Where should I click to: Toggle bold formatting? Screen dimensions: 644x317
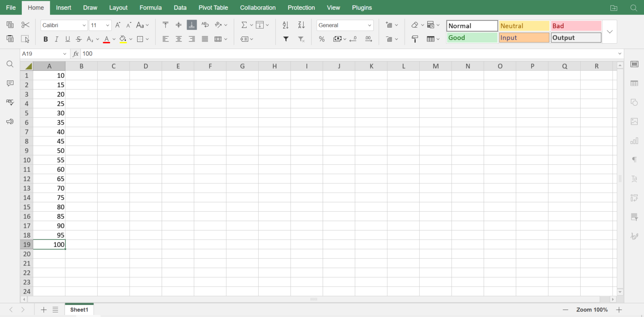point(45,39)
